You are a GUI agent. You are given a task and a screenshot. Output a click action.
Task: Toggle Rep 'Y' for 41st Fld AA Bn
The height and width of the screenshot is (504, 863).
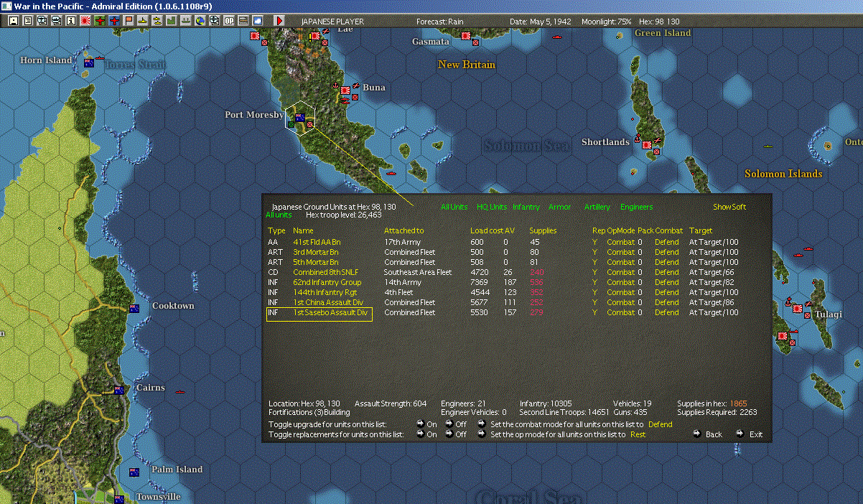click(594, 242)
